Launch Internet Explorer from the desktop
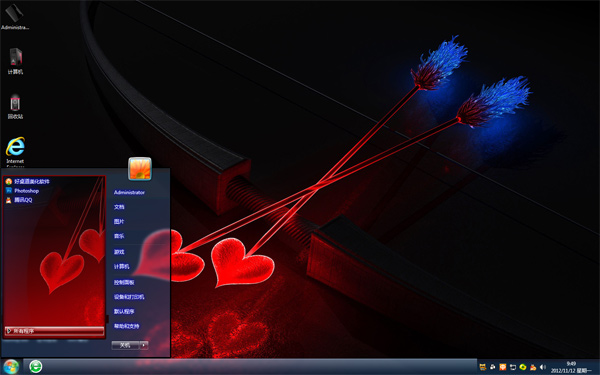The image size is (600, 375). pyautogui.click(x=15, y=152)
